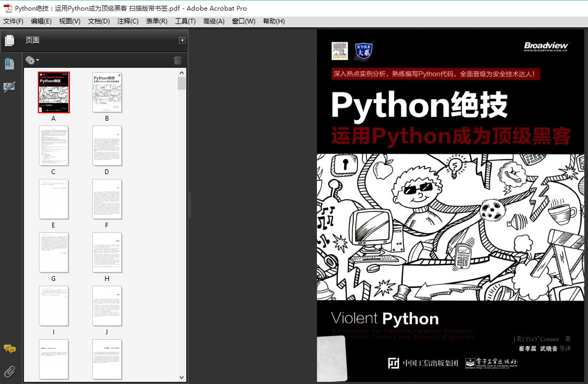Select page thumbnail F
Viewport: 588px width, 384px height.
point(107,199)
